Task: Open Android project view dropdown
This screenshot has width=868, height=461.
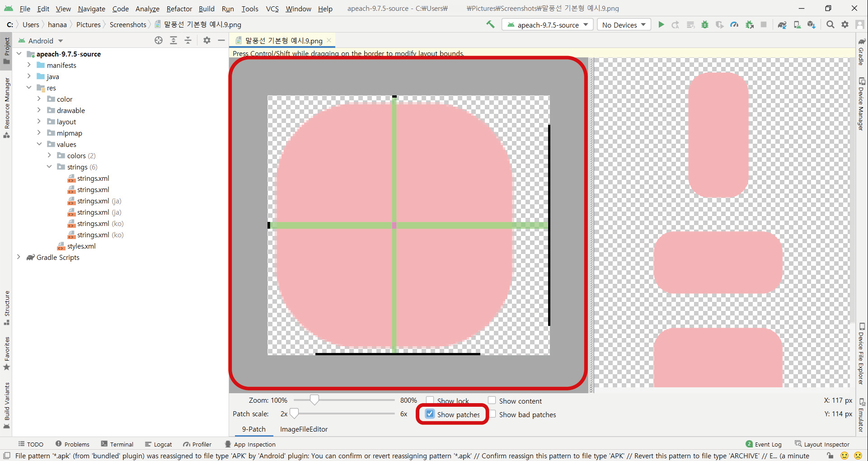Action: point(41,41)
